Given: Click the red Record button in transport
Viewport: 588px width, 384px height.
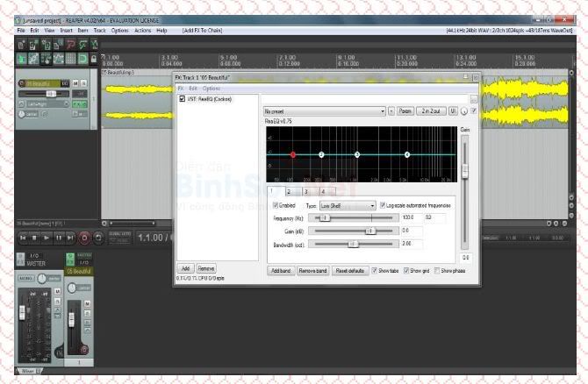Looking at the screenshot, I should 85,237.
